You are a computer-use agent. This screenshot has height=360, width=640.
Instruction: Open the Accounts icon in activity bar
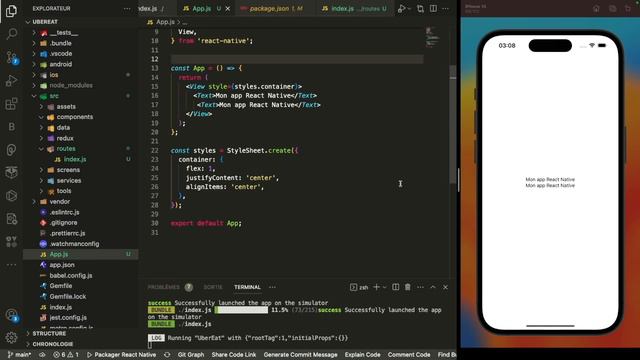(11, 315)
